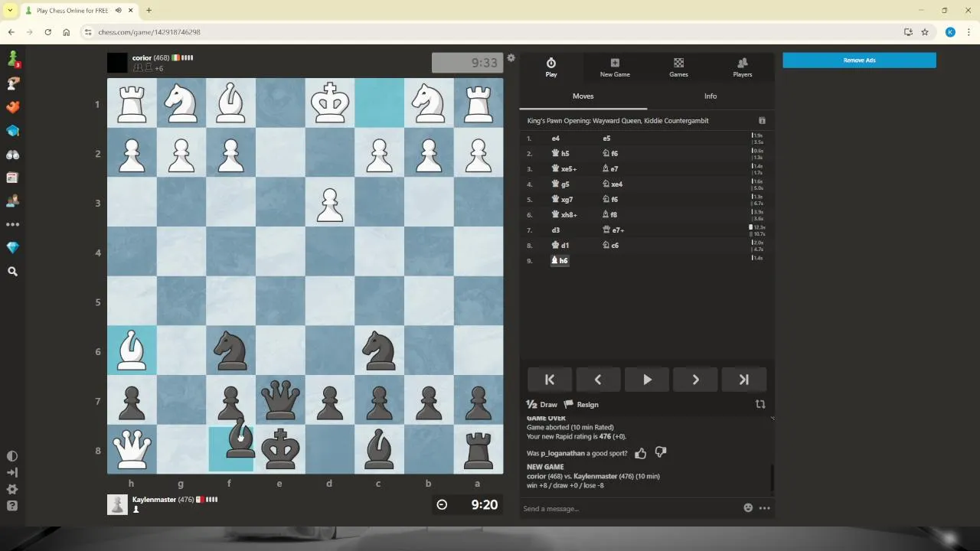Open the Social friends sidebar icon
980x551 pixels.
point(12,201)
